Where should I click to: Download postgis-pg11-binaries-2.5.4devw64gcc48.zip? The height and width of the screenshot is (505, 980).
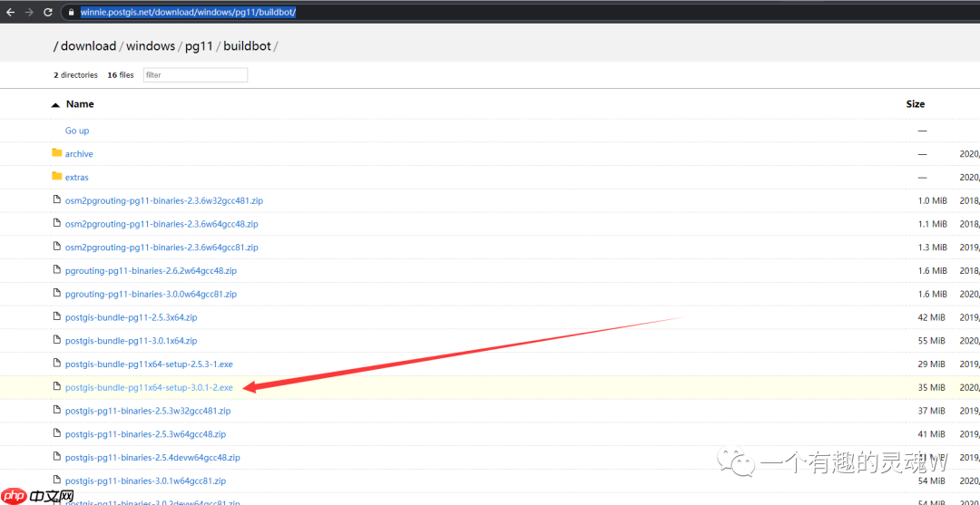152,458
